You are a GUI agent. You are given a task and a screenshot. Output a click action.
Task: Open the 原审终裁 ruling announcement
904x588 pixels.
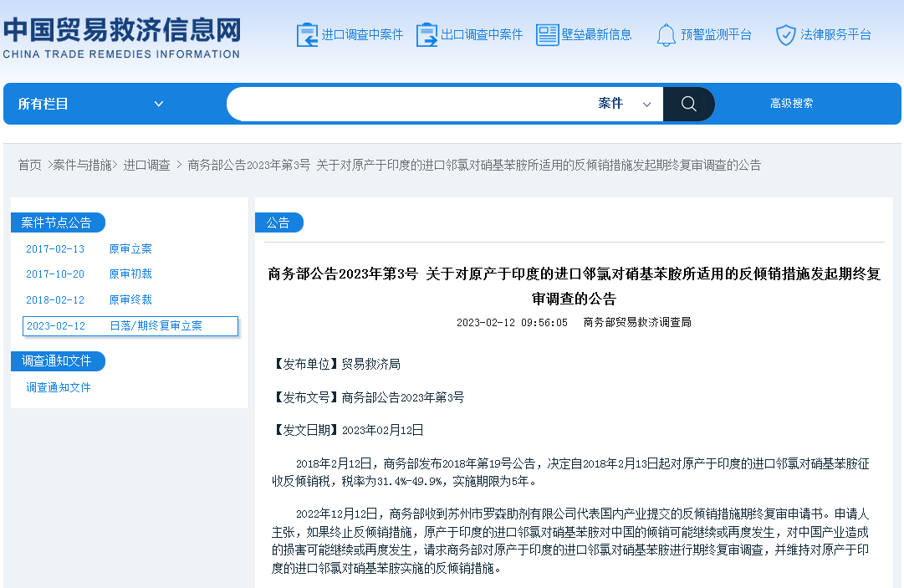(130, 299)
